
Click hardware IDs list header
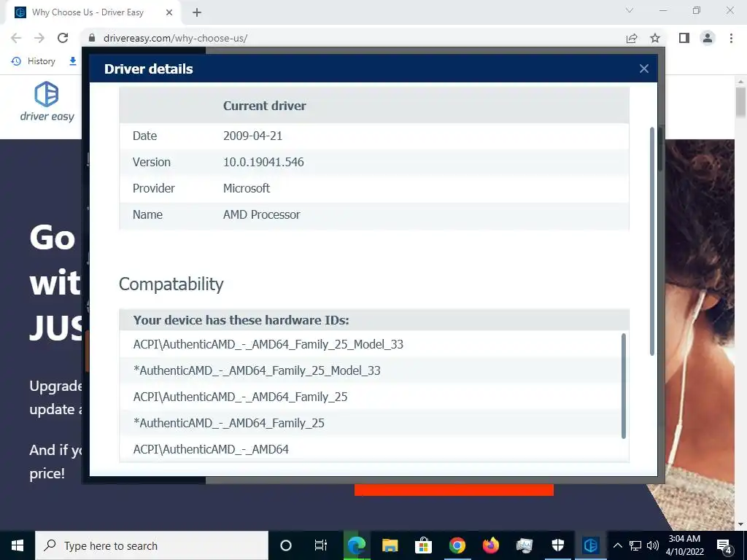[374, 320]
